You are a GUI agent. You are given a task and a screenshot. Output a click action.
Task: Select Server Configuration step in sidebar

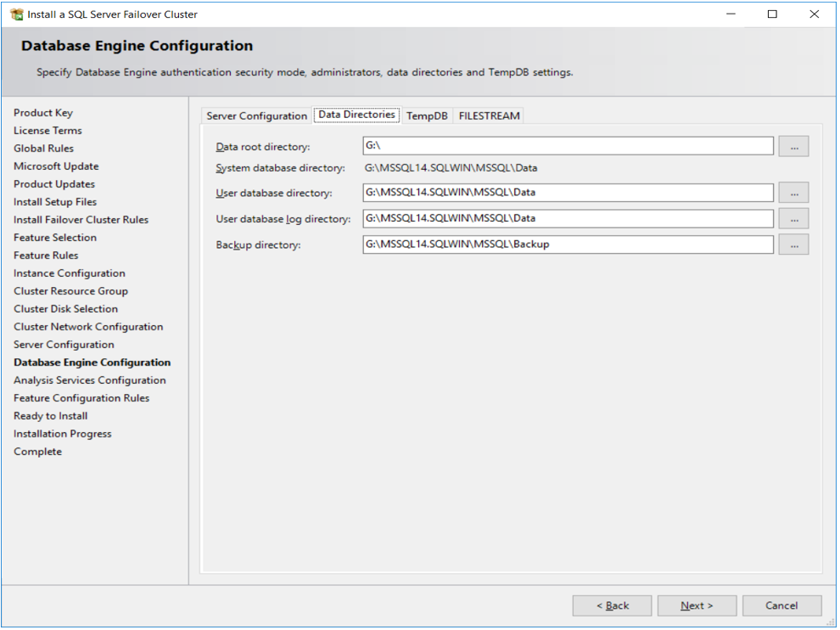click(x=64, y=345)
